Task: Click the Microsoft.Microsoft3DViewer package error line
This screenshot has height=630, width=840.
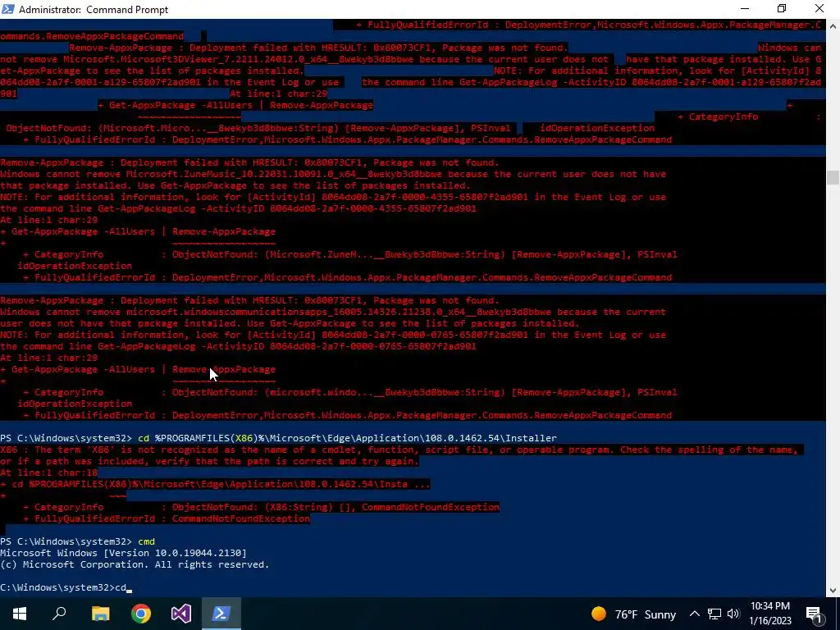Action: click(x=410, y=59)
